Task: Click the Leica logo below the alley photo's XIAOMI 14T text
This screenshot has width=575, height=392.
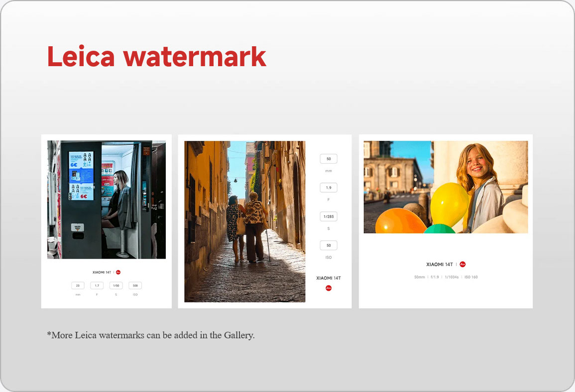Action: click(329, 288)
